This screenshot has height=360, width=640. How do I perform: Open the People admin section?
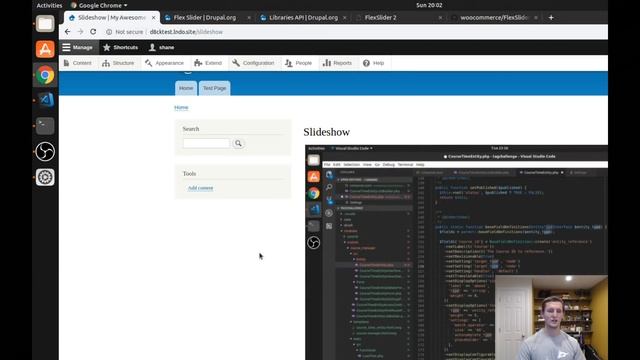(298, 63)
